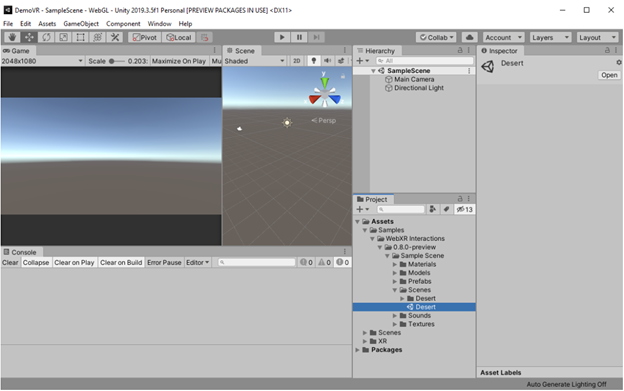The image size is (624, 391).
Task: Switch to the Game tab
Action: pyautogui.click(x=17, y=51)
